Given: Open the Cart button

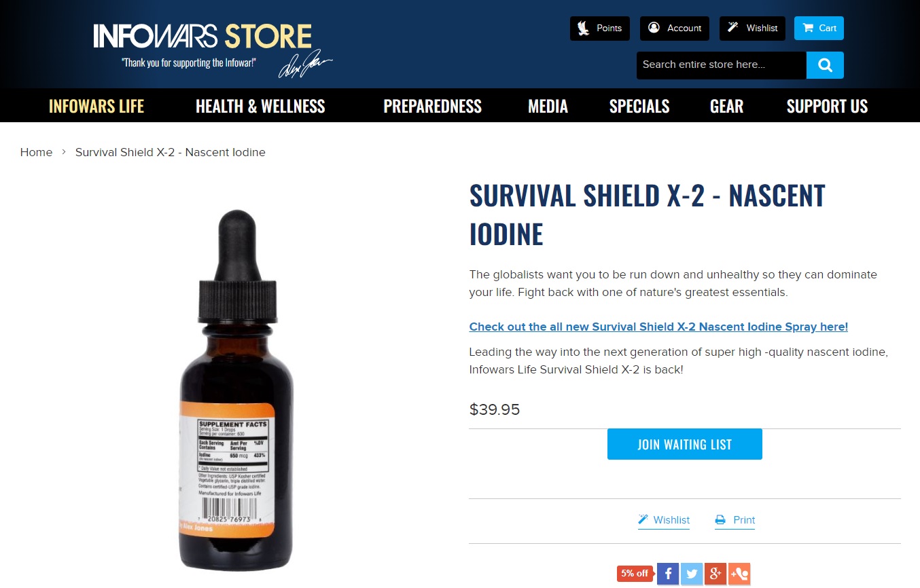Looking at the screenshot, I should click(819, 29).
